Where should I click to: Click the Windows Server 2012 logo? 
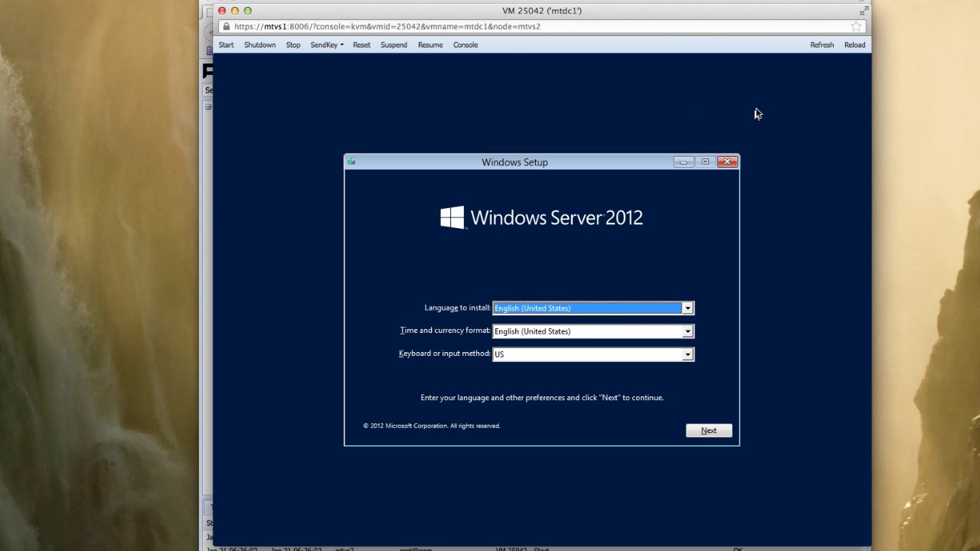(x=541, y=217)
